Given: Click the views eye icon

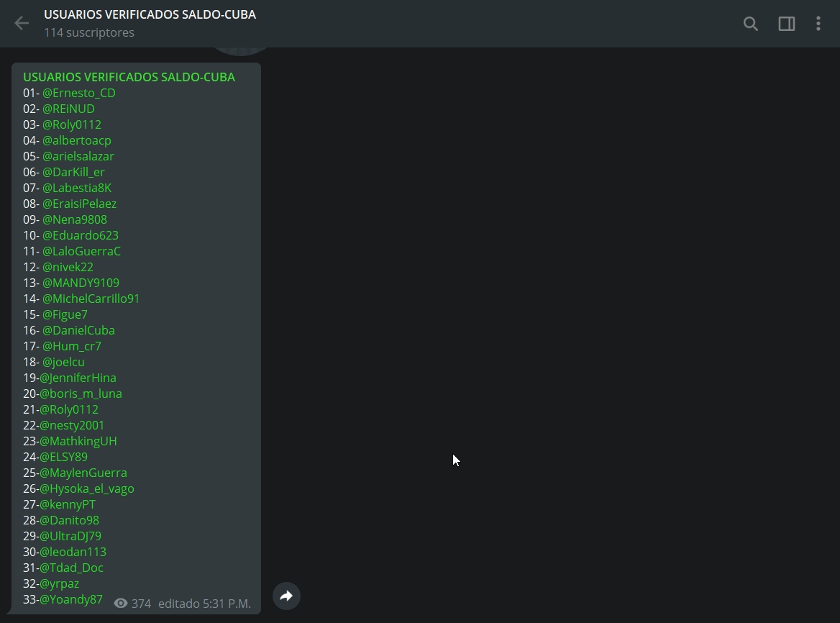Looking at the screenshot, I should [x=121, y=603].
